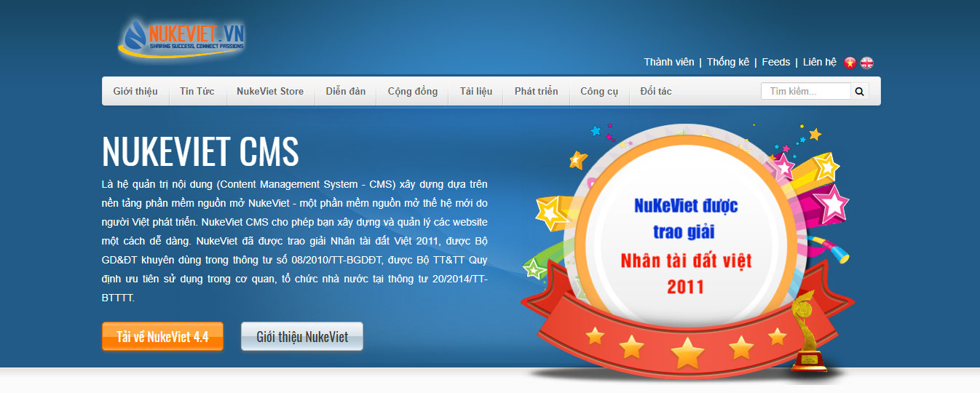Viewport: 980px width, 393px height.
Task: Click the Thành viên link
Action: coord(669,62)
